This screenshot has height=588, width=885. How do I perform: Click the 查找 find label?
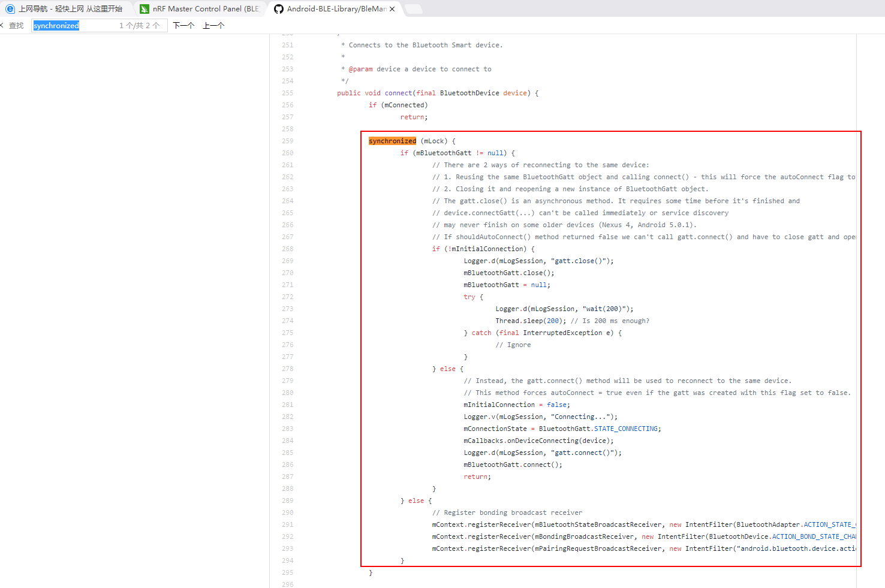pyautogui.click(x=16, y=25)
